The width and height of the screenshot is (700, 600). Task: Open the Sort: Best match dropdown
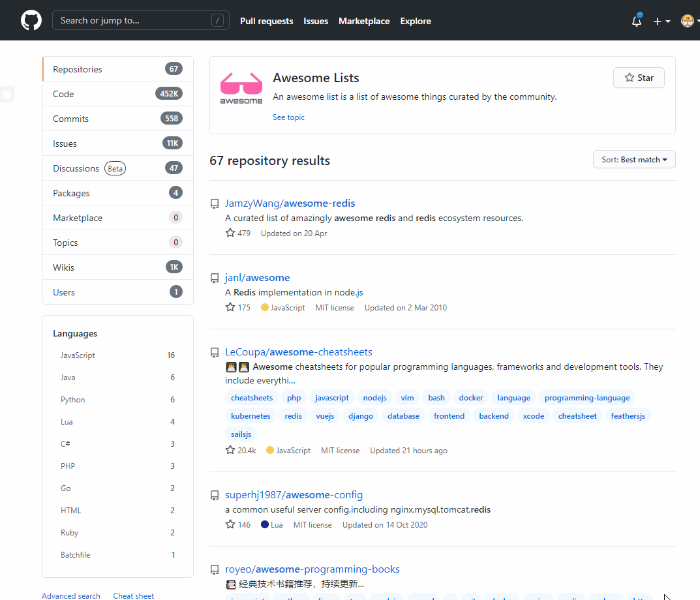point(634,160)
